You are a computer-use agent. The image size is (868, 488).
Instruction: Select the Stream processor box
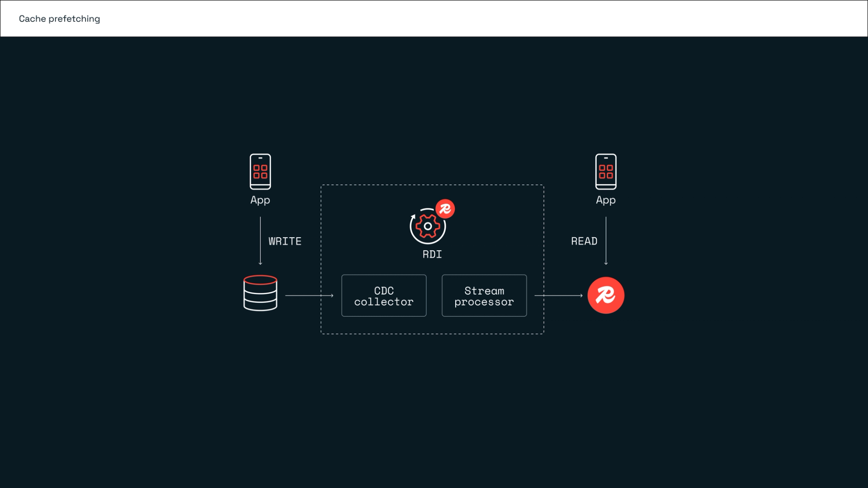click(484, 296)
